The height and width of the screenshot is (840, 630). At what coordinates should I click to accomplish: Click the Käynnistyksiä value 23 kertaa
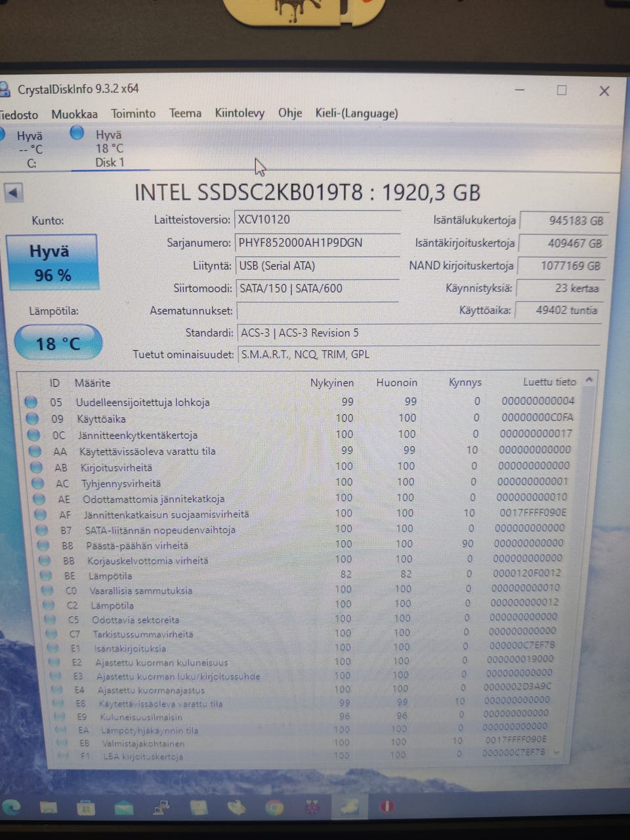coord(561,288)
